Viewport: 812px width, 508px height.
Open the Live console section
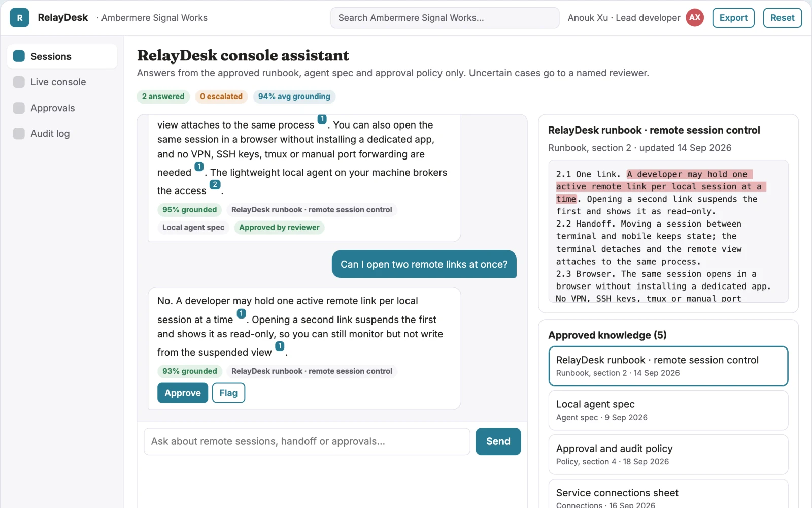[62, 82]
